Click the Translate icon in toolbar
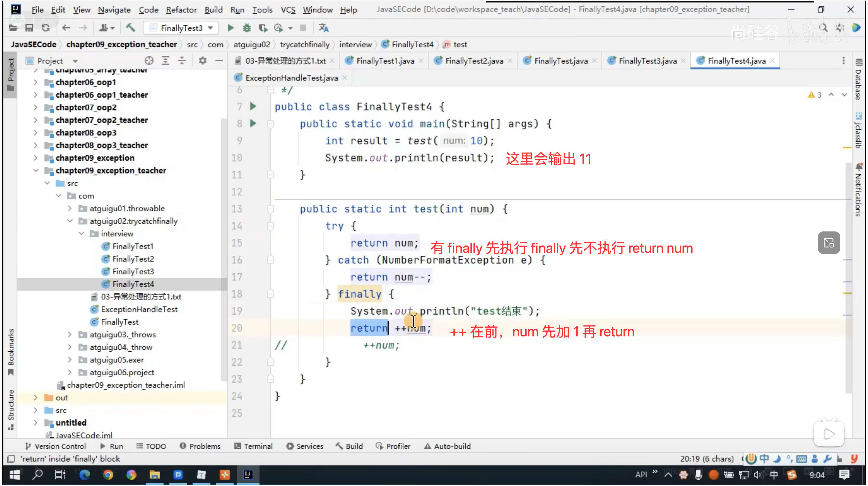The height and width of the screenshot is (486, 868). (324, 28)
